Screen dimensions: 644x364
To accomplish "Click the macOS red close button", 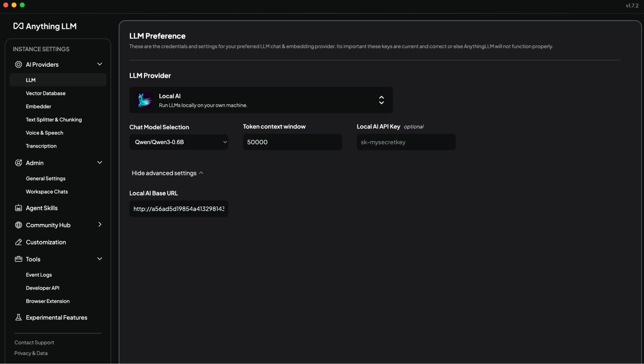I will pos(6,5).
